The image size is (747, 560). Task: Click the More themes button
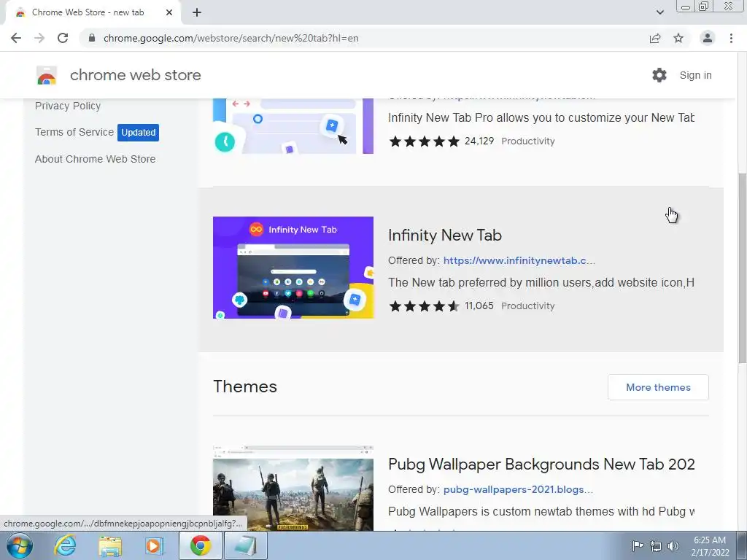coord(658,387)
